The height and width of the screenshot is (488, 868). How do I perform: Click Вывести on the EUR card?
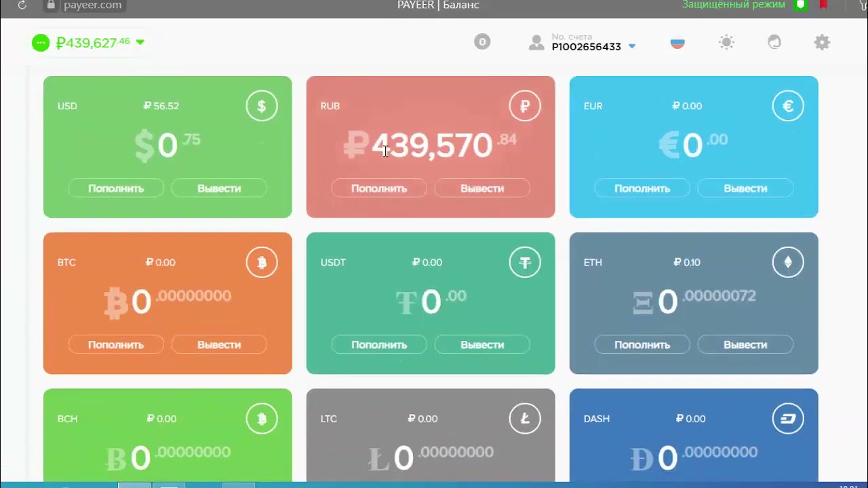coord(745,188)
